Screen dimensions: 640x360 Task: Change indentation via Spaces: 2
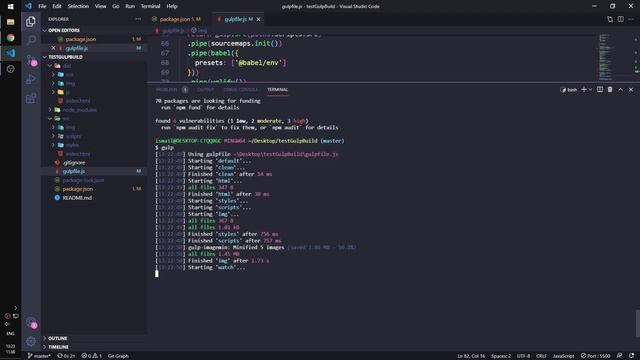coord(501,356)
